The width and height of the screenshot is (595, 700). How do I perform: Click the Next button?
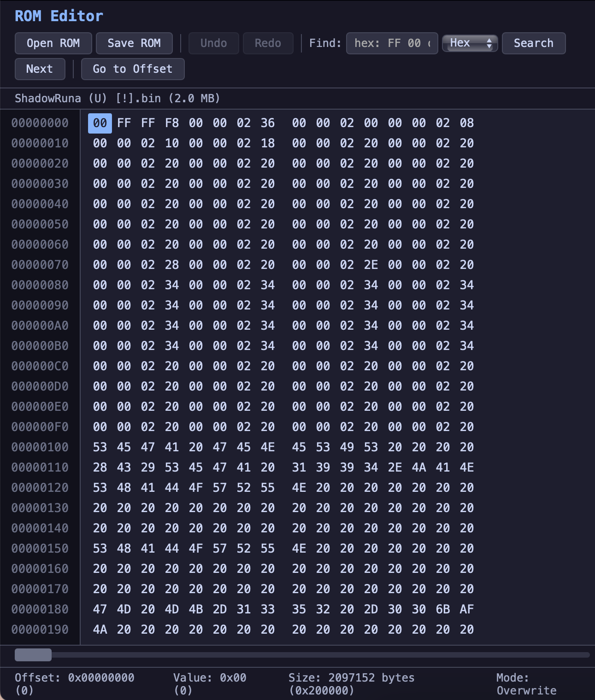(x=40, y=69)
